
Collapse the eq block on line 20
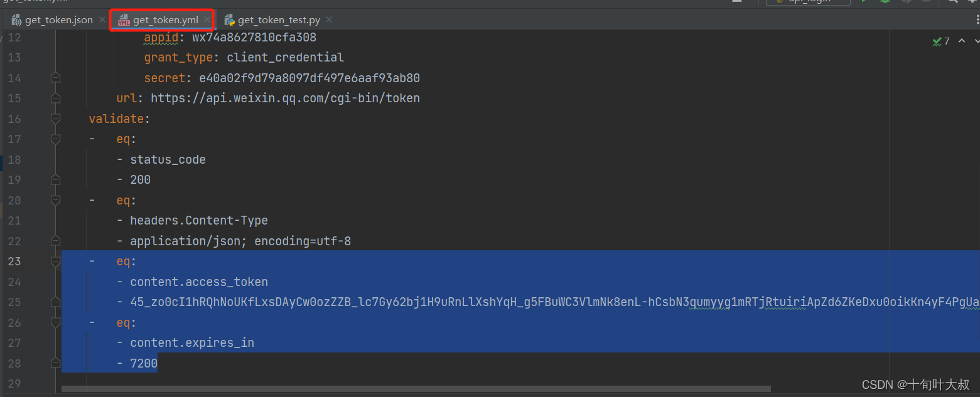click(55, 201)
